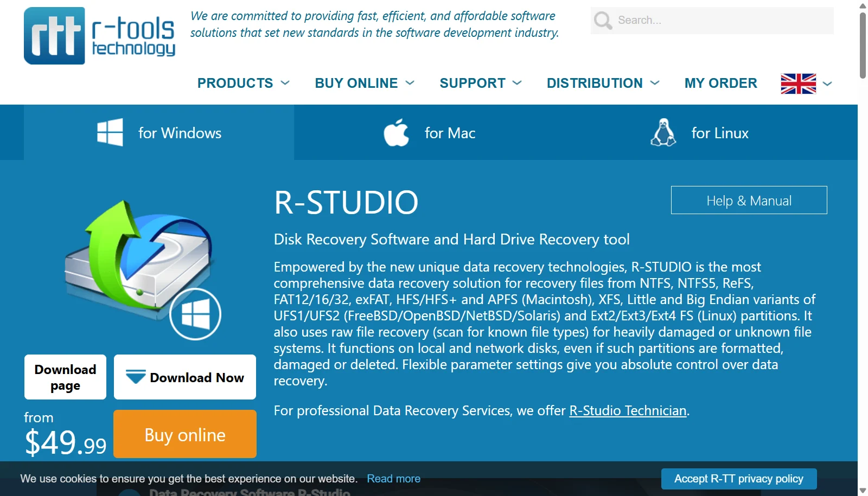Open the Help & Manual button
The image size is (868, 496).
point(749,200)
